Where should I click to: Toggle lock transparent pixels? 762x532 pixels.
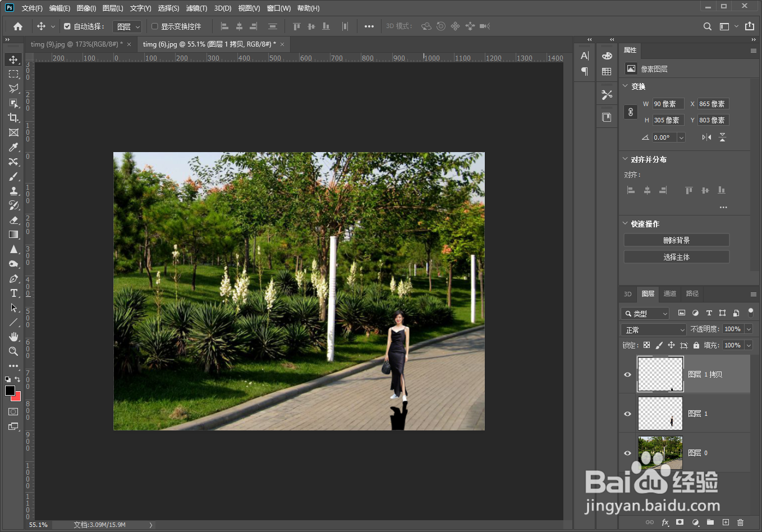[x=646, y=345]
